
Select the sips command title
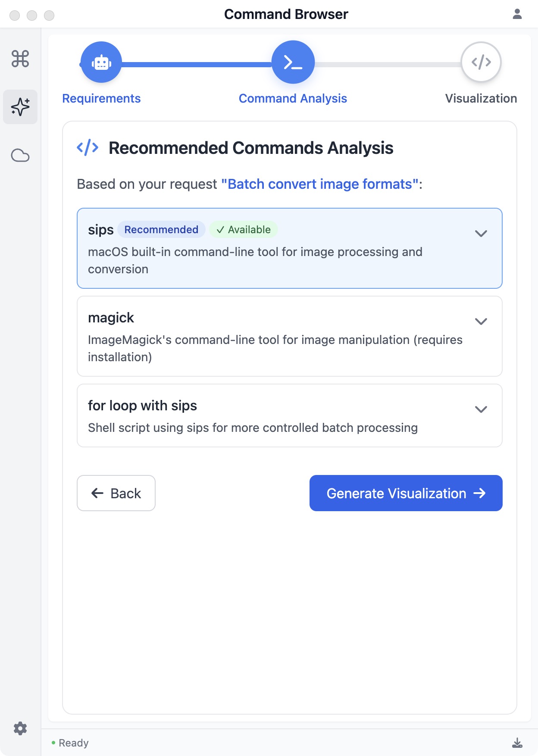(101, 230)
